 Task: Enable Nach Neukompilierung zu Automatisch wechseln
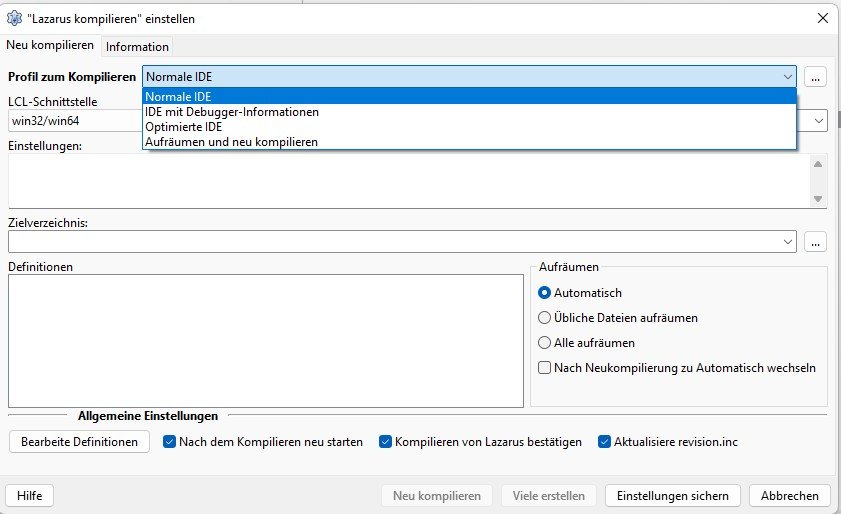pyautogui.click(x=676, y=368)
